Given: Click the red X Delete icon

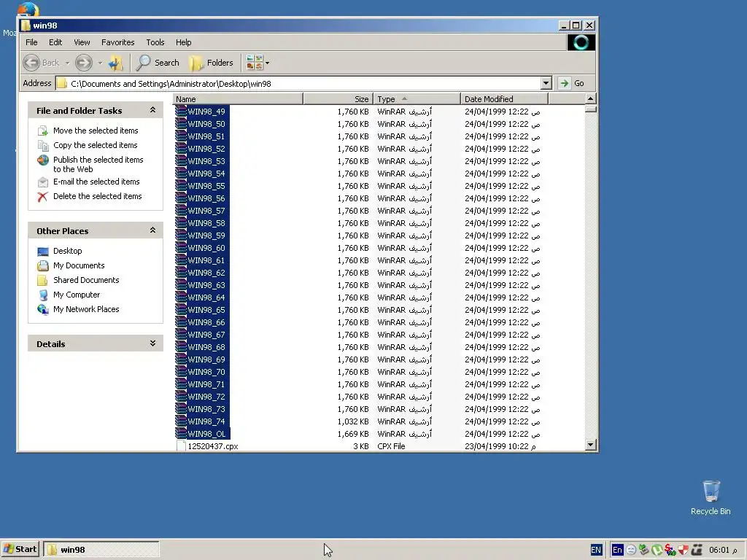Looking at the screenshot, I should pyautogui.click(x=43, y=197).
